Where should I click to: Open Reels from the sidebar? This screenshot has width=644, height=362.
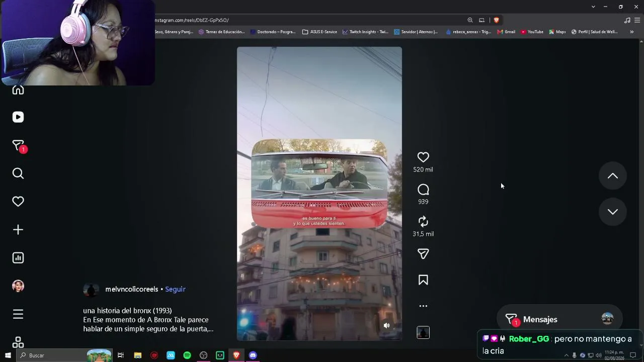(18, 117)
